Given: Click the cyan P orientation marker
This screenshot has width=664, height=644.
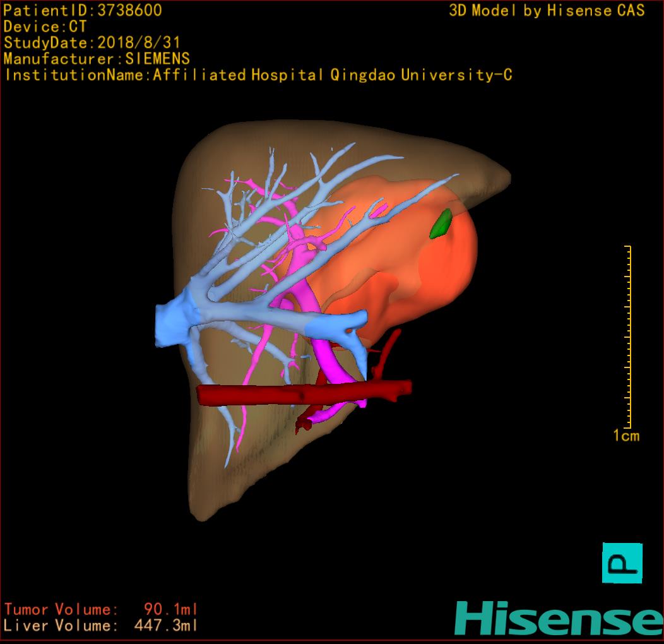Looking at the screenshot, I should [622, 562].
